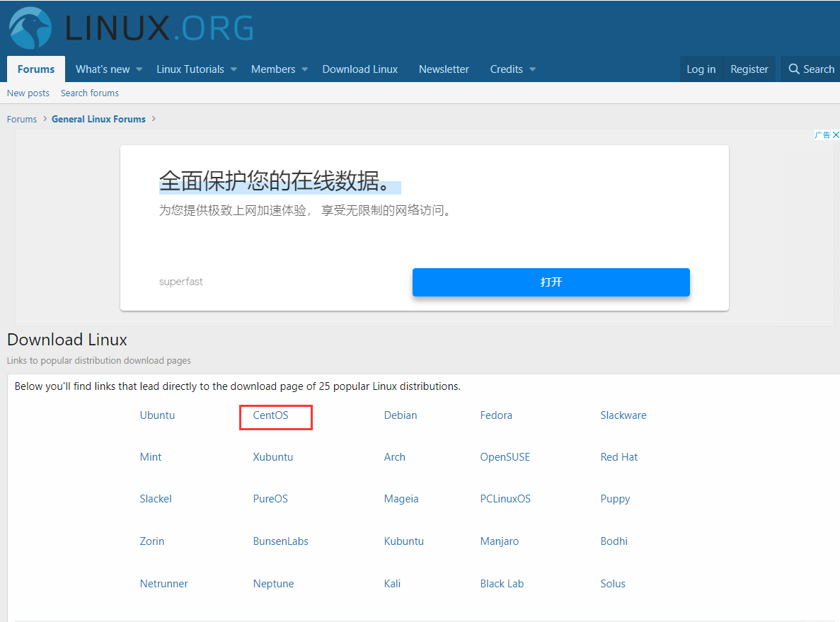Click the LINUX.ORG wordmark text
This screenshot has height=622, width=840.
159,28
